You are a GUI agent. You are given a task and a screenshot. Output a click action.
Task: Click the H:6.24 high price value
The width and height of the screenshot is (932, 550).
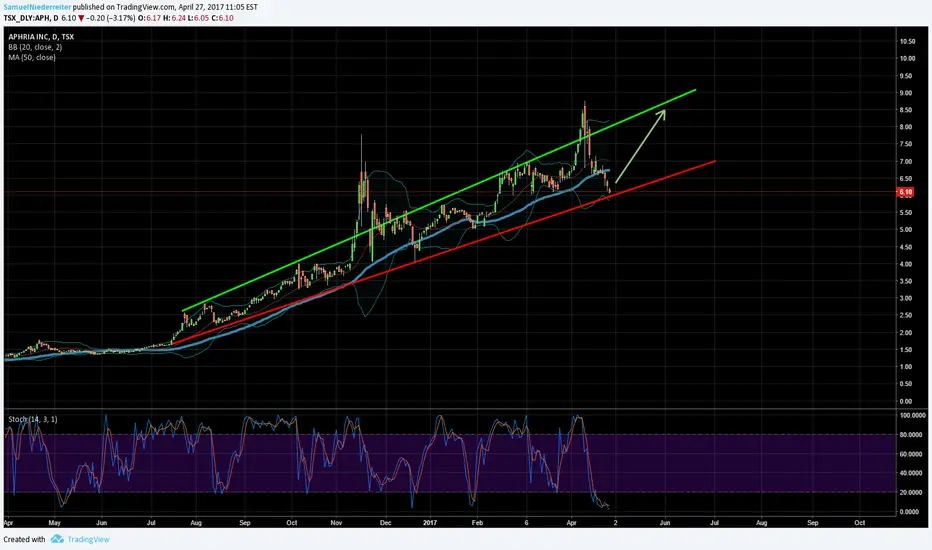click(174, 18)
